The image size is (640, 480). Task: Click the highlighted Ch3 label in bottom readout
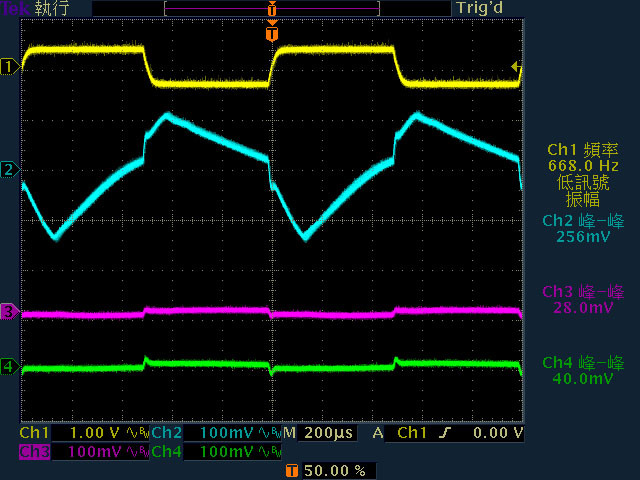pos(34,452)
